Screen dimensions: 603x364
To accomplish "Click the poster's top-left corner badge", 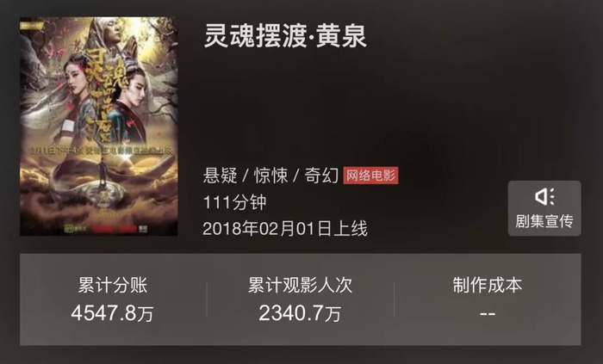I will click(x=32, y=26).
